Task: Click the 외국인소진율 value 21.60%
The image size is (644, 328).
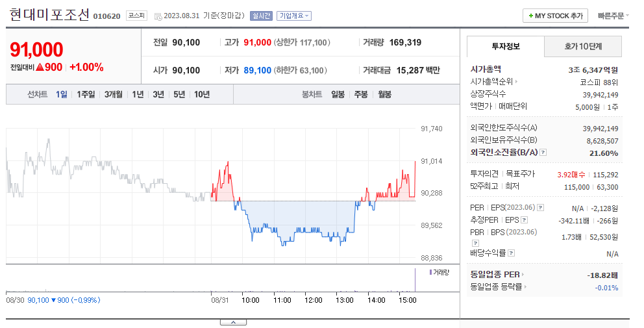Action: pos(604,153)
